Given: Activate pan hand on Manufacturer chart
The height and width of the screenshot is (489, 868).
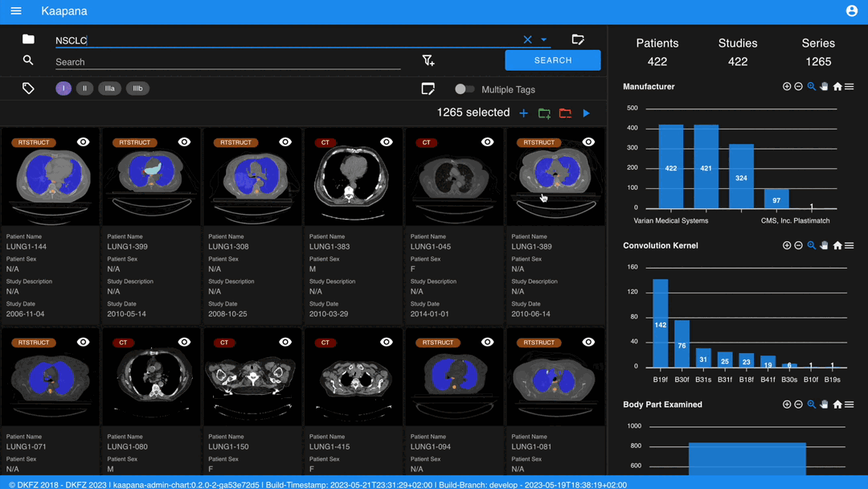Looking at the screenshot, I should point(825,86).
